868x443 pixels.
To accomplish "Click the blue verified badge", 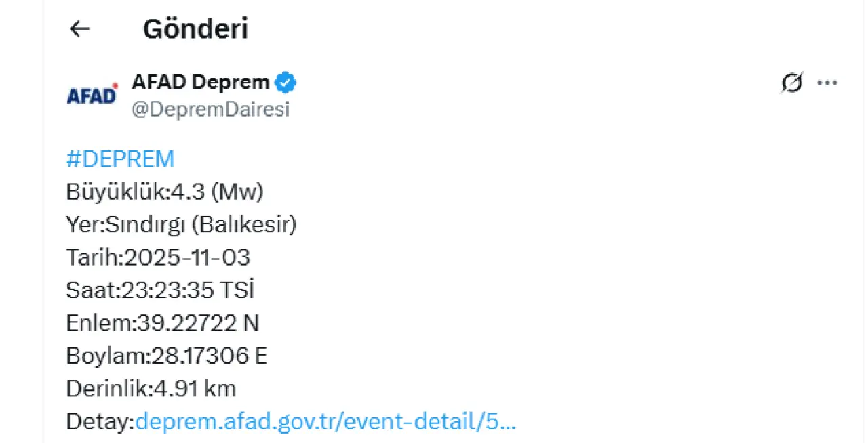I will pos(286,83).
